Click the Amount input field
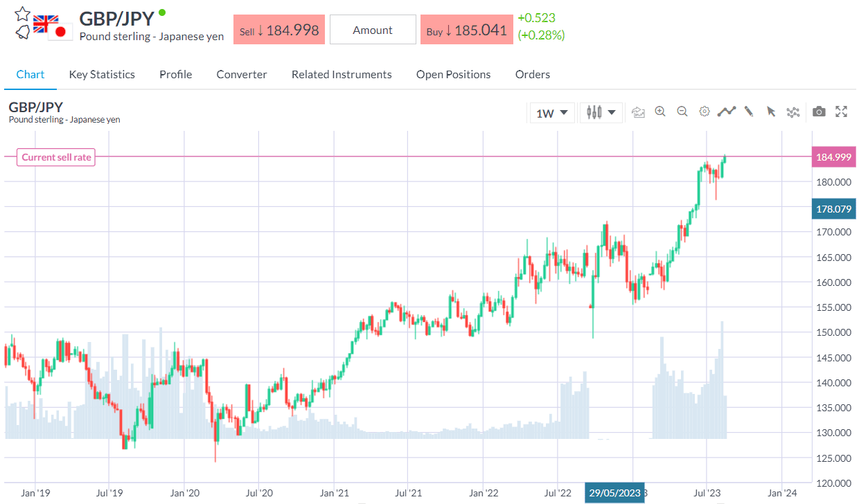Image resolution: width=859 pixels, height=504 pixels. (373, 30)
